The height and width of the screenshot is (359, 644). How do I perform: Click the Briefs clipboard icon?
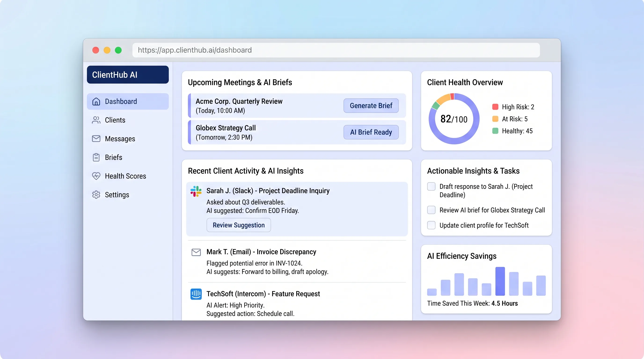pos(96,157)
